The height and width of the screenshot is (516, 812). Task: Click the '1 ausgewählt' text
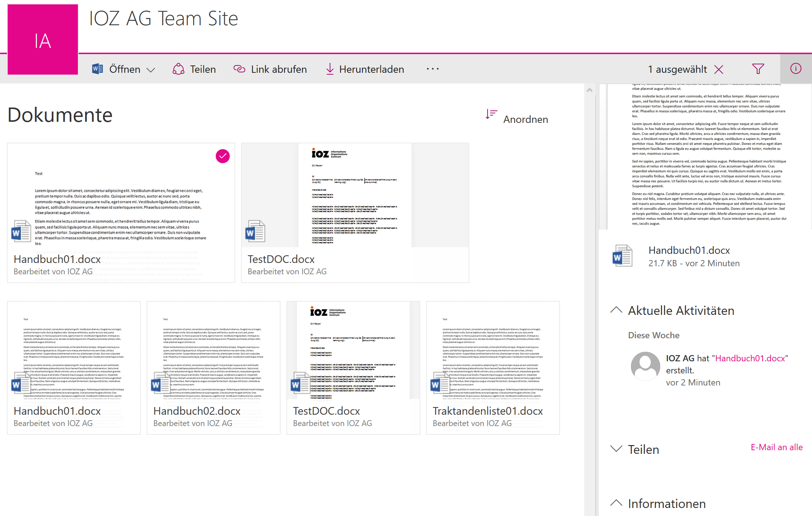tap(677, 69)
